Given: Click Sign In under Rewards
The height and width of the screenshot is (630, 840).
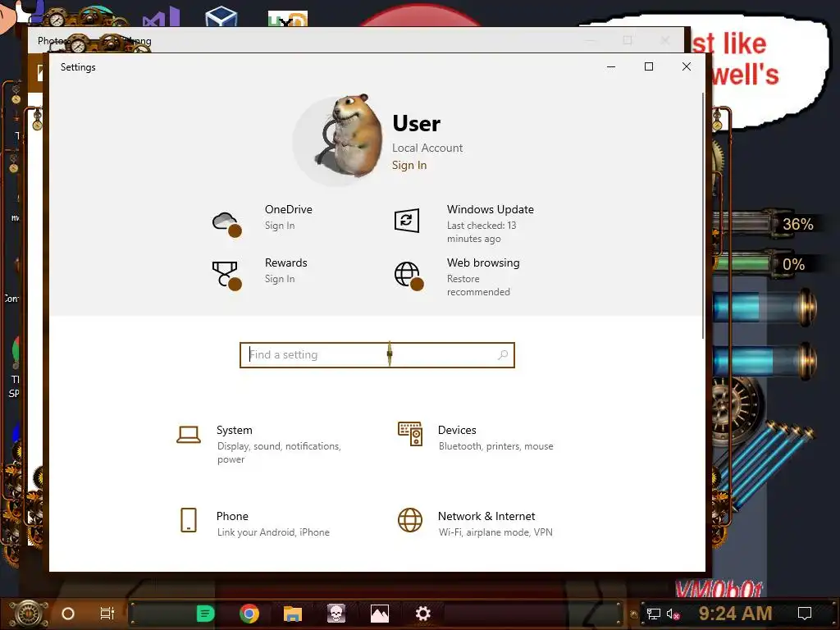Looking at the screenshot, I should point(280,279).
